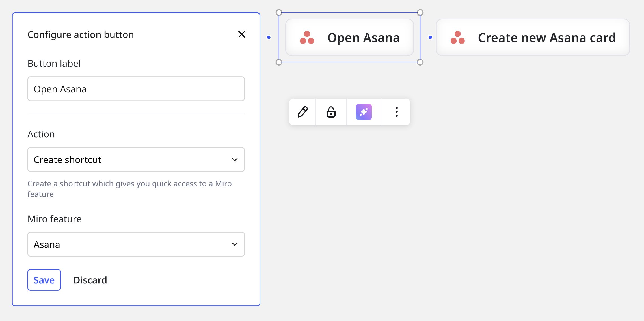644x321 pixels.
Task: Click blue connector dot right of Open Asana
Action: point(430,37)
